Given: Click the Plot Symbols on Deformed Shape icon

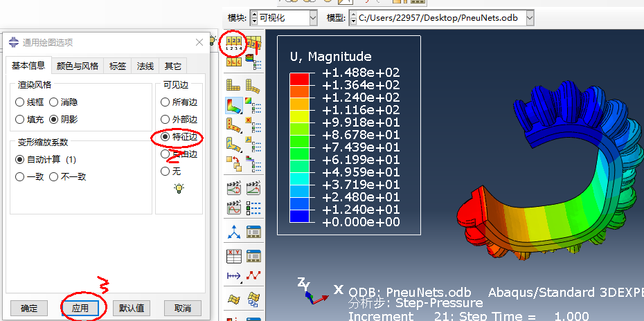Looking at the screenshot, I should [x=234, y=126].
